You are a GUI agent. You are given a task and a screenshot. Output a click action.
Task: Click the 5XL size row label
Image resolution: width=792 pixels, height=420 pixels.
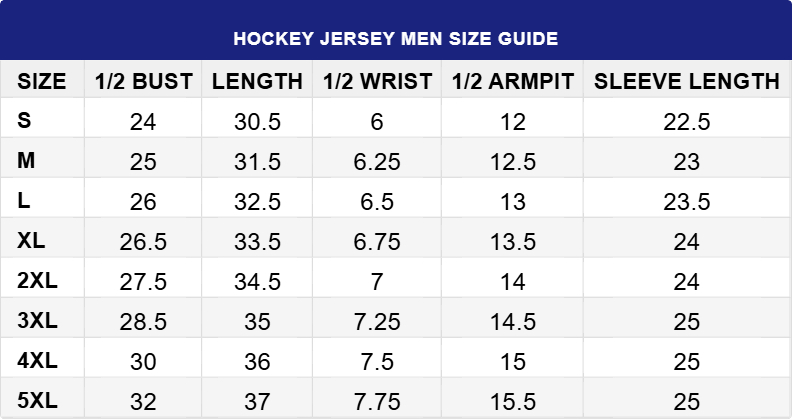[38, 401]
